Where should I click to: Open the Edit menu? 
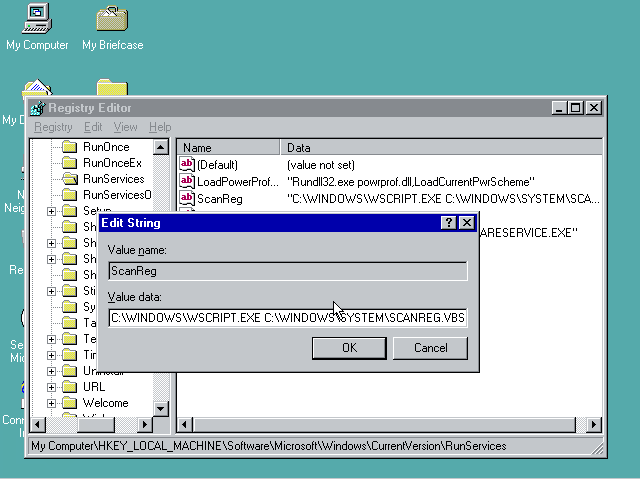click(x=93, y=127)
